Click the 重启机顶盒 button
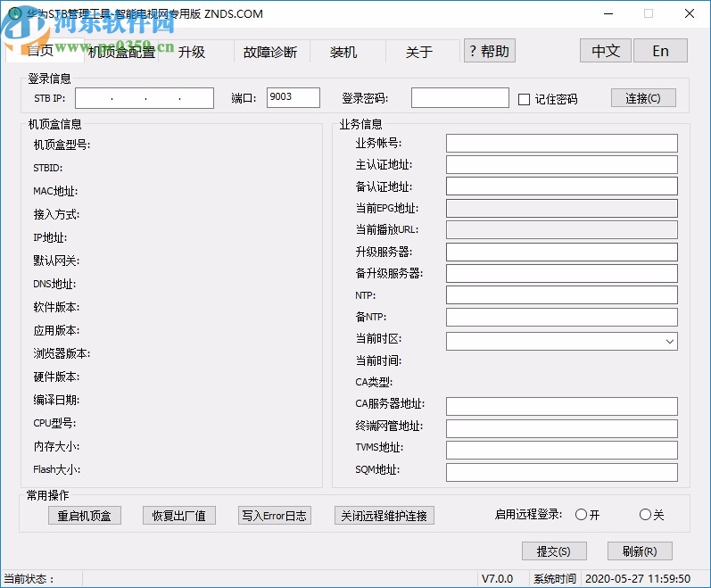711x588 pixels. coord(85,516)
